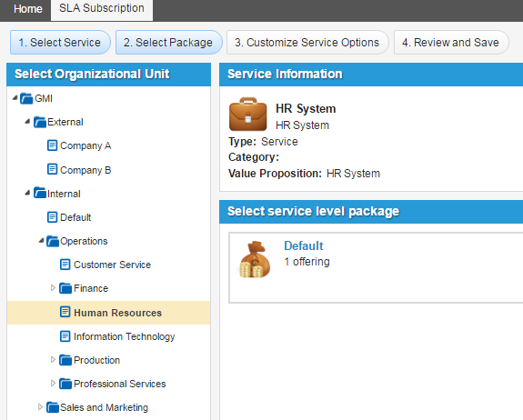Open the Default service level package link
Screen dimensions: 523x420
[304, 245]
